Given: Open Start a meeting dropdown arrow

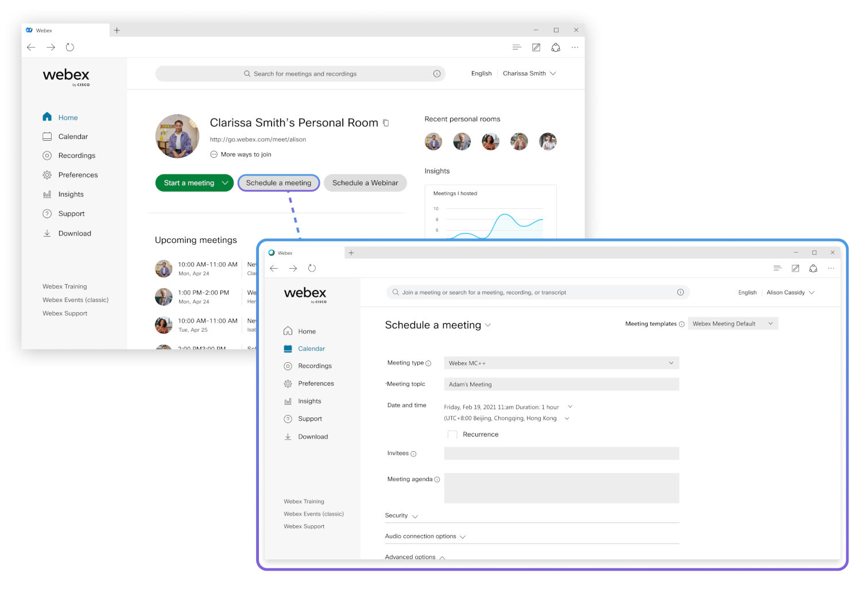Looking at the screenshot, I should [226, 183].
